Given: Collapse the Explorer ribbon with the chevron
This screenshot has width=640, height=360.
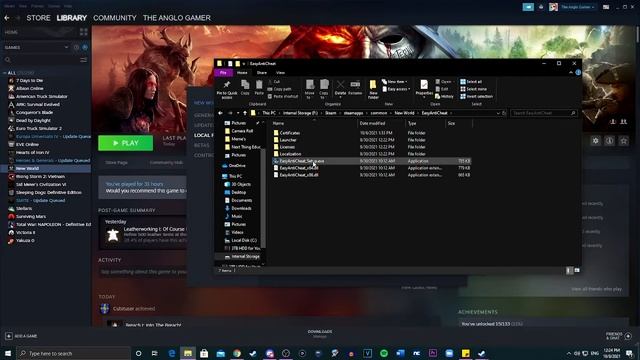Looking at the screenshot, I should [571, 73].
